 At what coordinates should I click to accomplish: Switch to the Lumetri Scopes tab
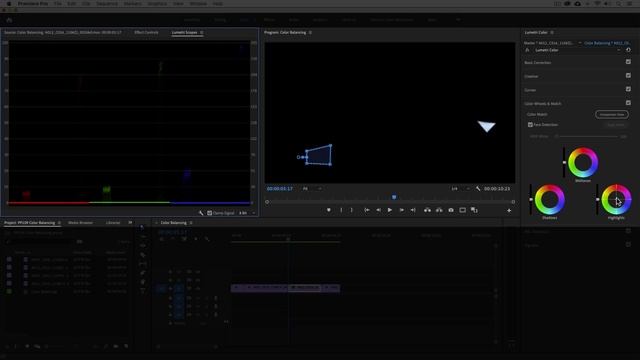[184, 32]
